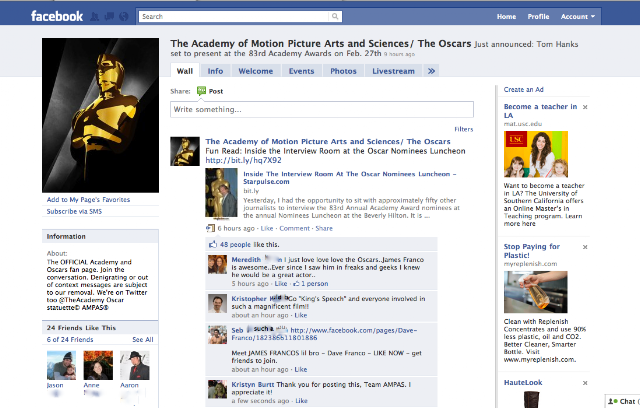Click the thumbs-up '1 person' on Meredith's comment
This screenshot has width=640, height=408.
311,284
